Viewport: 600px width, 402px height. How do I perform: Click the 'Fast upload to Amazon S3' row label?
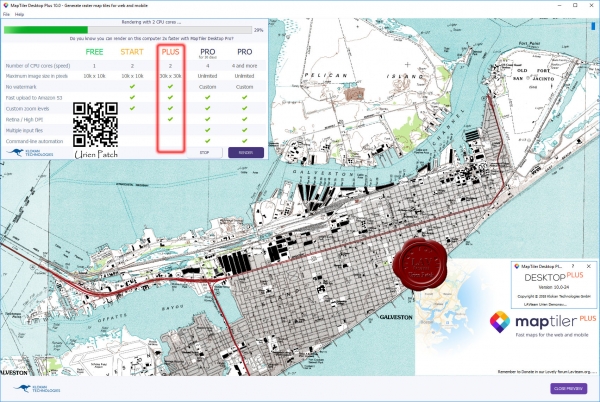34,98
